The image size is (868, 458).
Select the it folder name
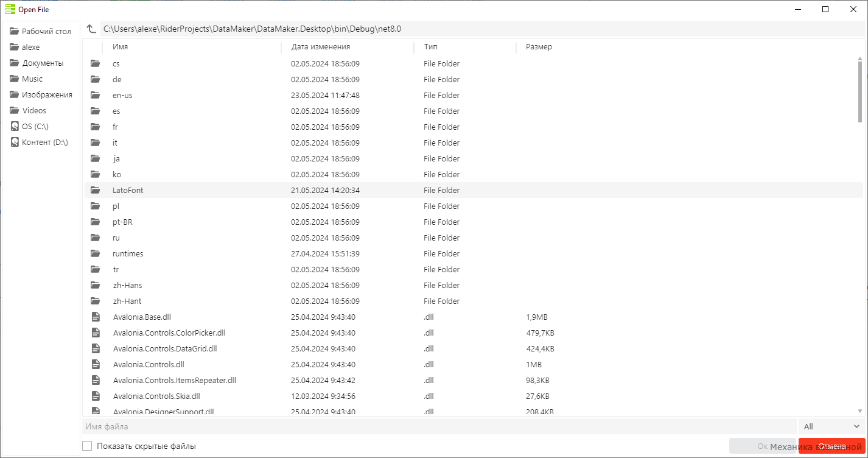click(115, 143)
